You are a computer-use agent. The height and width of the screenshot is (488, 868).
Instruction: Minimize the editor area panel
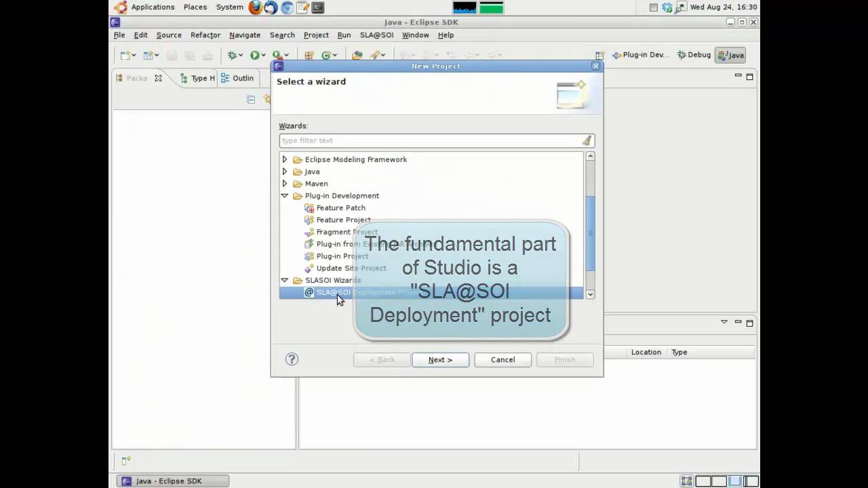pyautogui.click(x=738, y=76)
